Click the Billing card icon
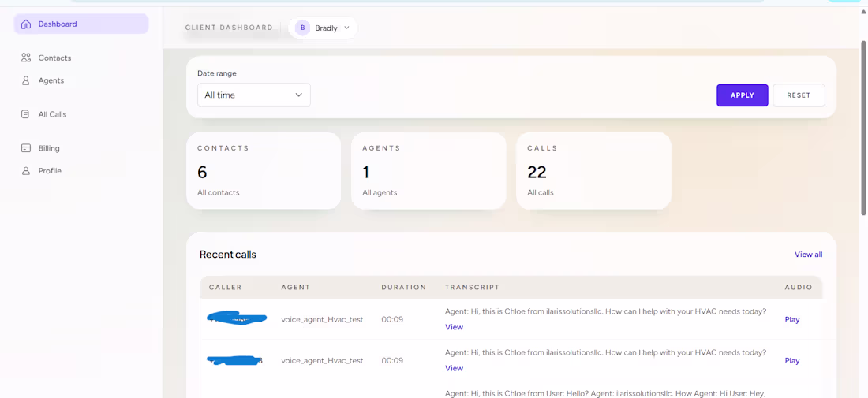868x398 pixels. pyautogui.click(x=25, y=148)
